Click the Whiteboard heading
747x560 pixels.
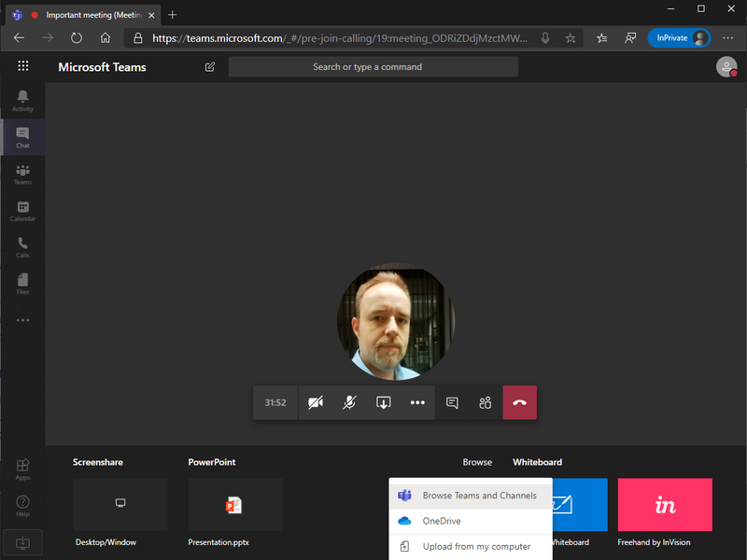[538, 462]
